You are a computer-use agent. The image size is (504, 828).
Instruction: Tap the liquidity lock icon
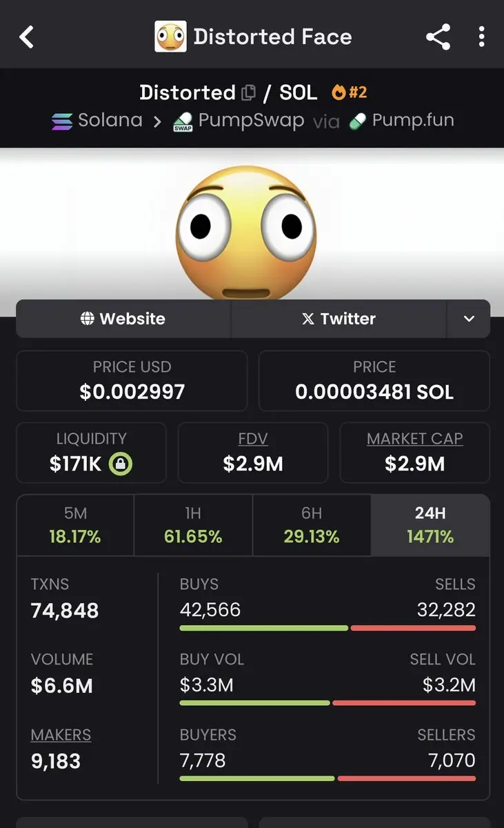(x=120, y=464)
